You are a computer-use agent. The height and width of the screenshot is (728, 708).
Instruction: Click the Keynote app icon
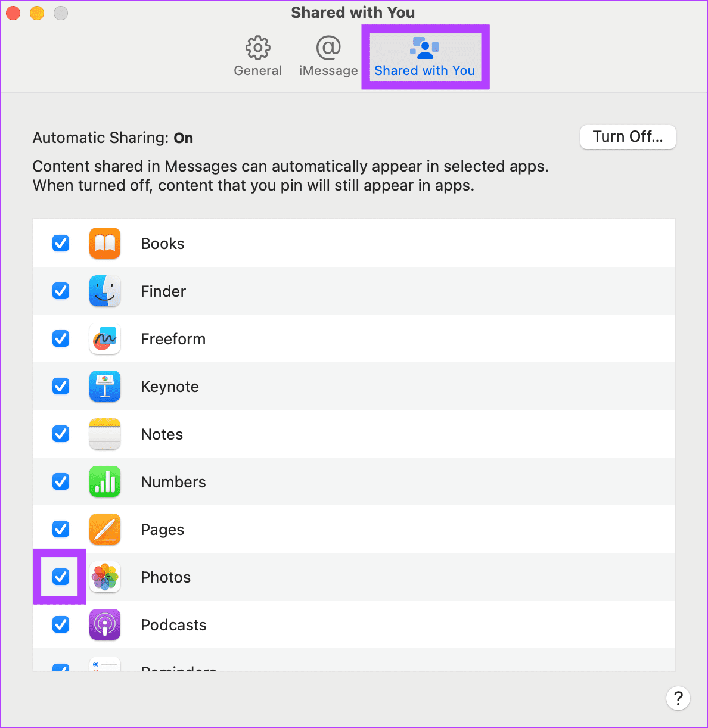pyautogui.click(x=105, y=386)
